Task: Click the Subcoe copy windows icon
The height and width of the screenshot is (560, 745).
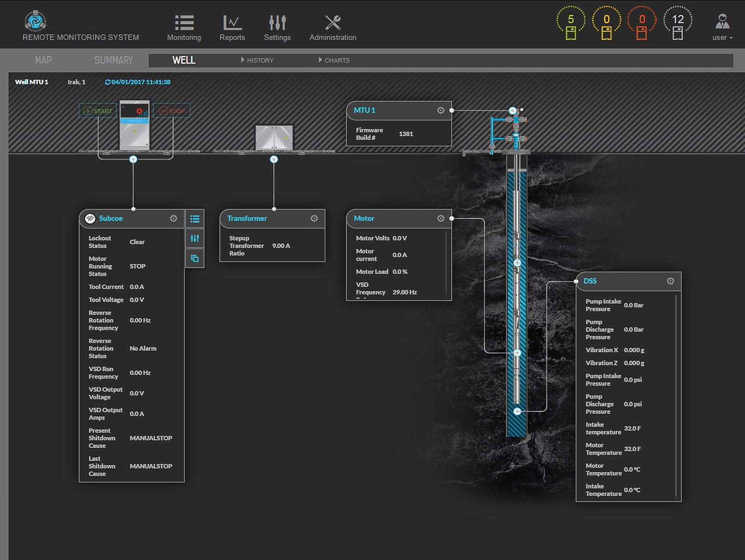Action: click(x=195, y=258)
